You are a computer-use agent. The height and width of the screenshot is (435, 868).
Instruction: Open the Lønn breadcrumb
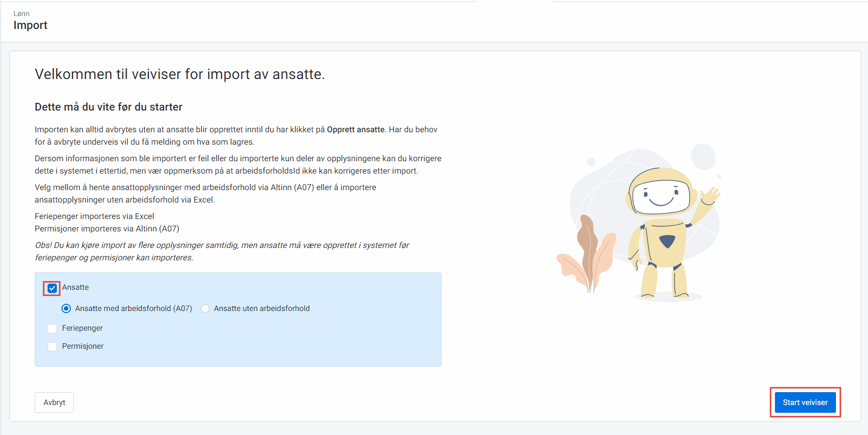(21, 13)
